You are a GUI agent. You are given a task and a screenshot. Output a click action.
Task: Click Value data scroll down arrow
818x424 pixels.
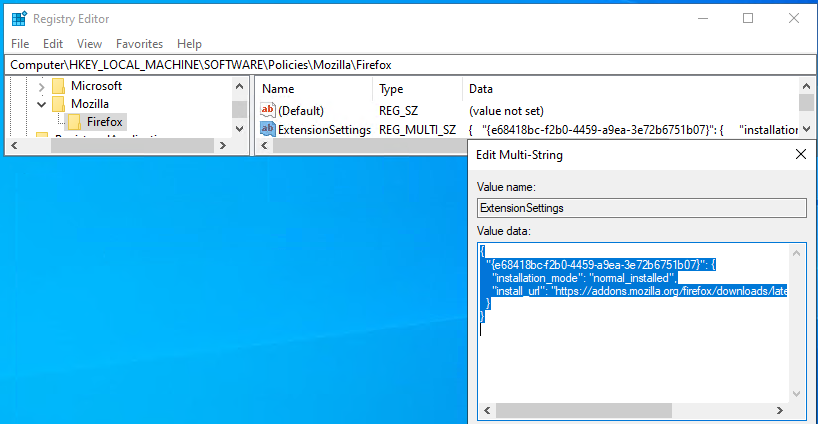tap(797, 394)
